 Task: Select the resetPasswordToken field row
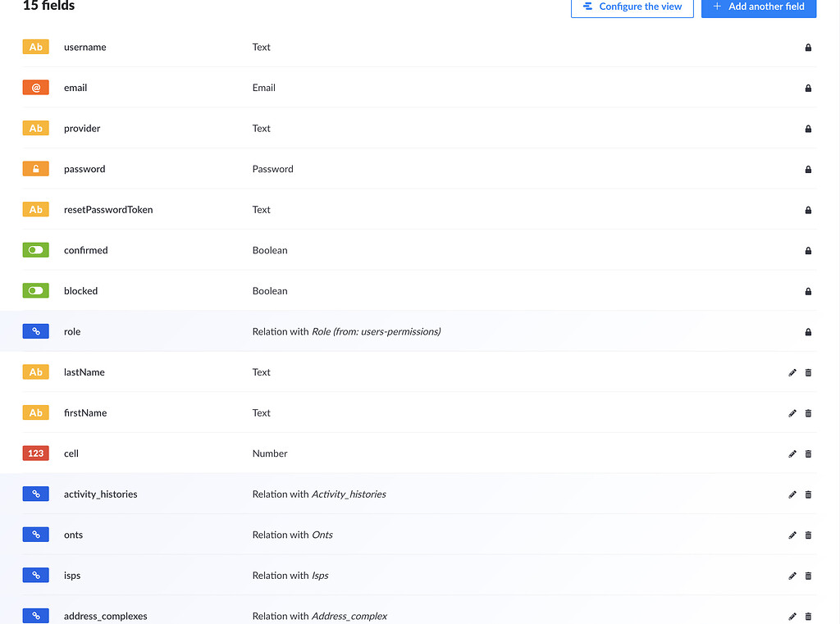(328, 209)
